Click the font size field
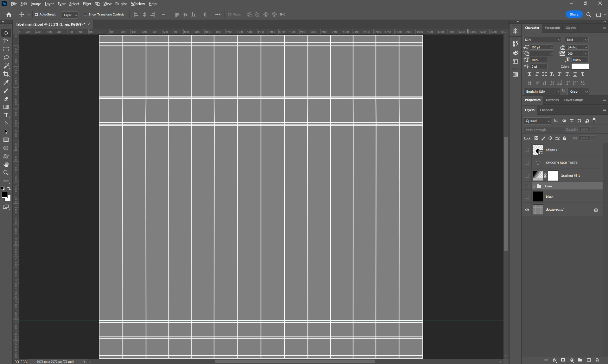Viewport: 608px width, 364px height. [x=539, y=47]
